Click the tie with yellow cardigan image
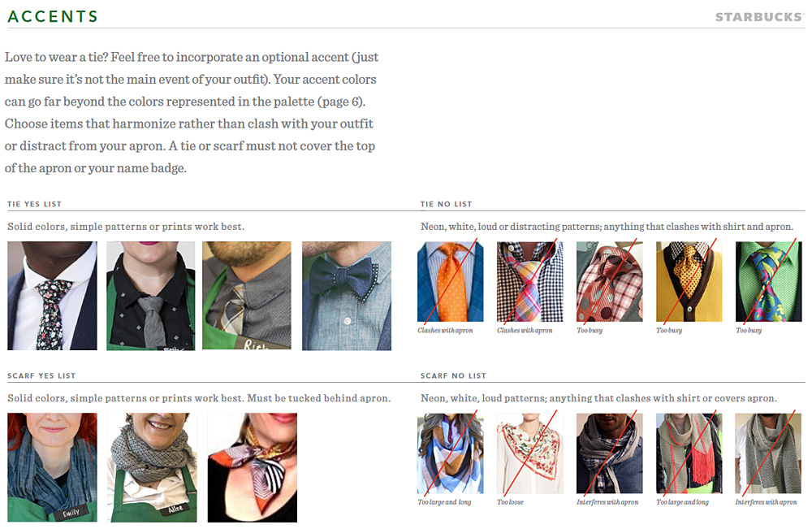Viewport: 812px width, 529px height. [x=689, y=282]
